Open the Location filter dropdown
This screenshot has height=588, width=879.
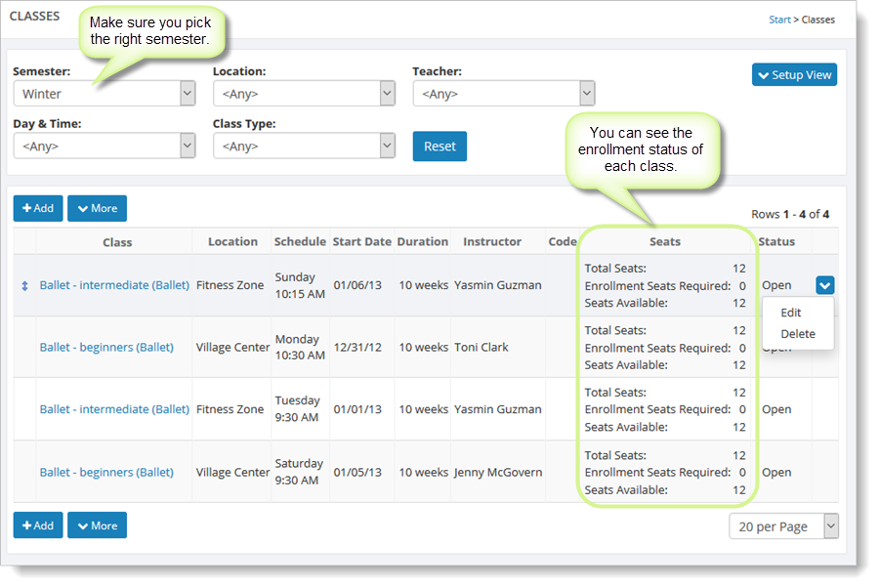click(303, 94)
